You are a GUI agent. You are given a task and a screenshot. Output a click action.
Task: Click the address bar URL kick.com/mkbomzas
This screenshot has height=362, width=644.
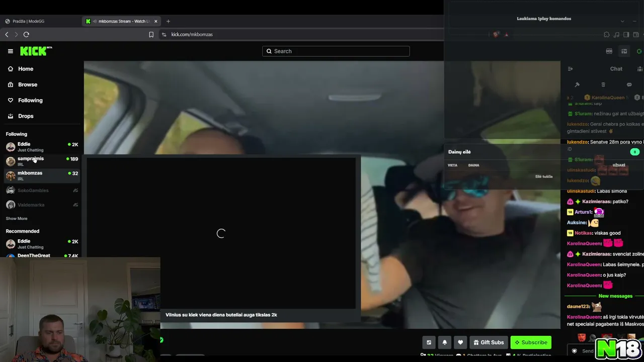[x=192, y=34]
